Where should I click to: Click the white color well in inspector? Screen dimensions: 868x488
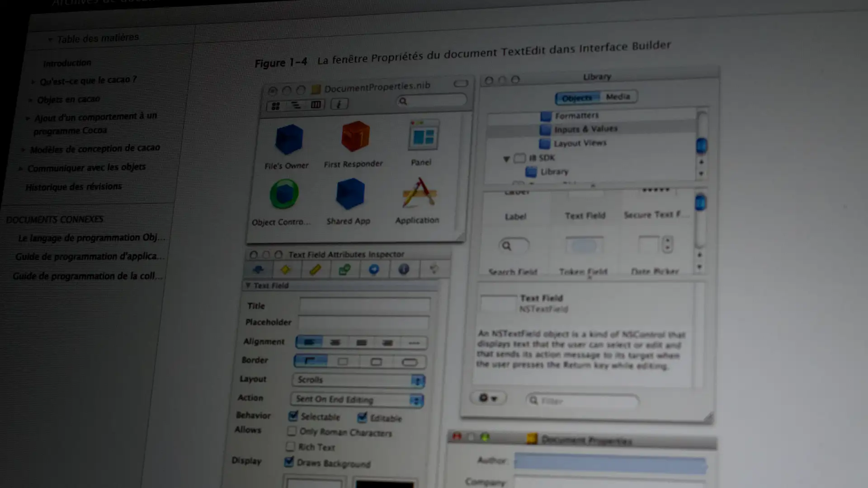(314, 483)
